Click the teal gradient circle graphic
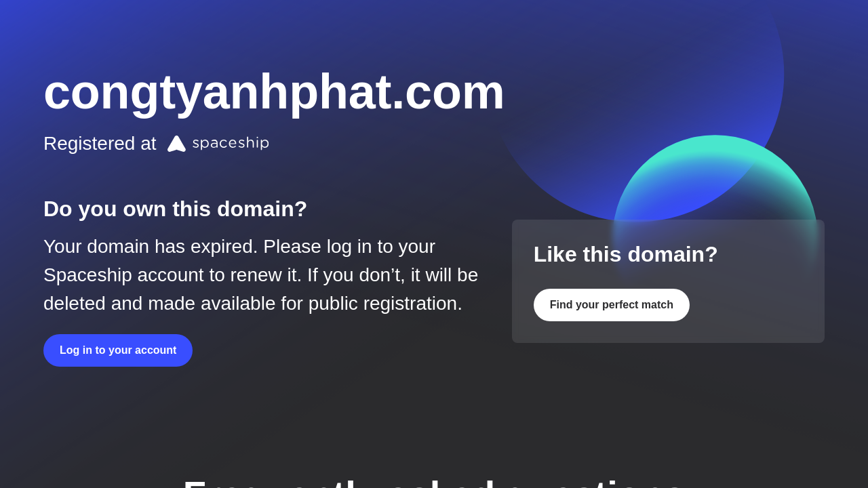The width and height of the screenshot is (868, 488). [x=715, y=178]
